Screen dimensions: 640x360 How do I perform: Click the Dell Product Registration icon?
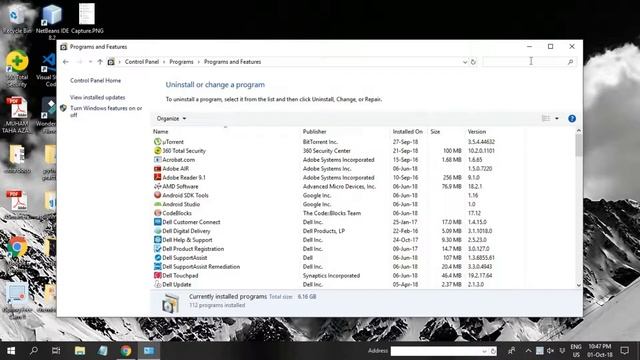coord(158,249)
